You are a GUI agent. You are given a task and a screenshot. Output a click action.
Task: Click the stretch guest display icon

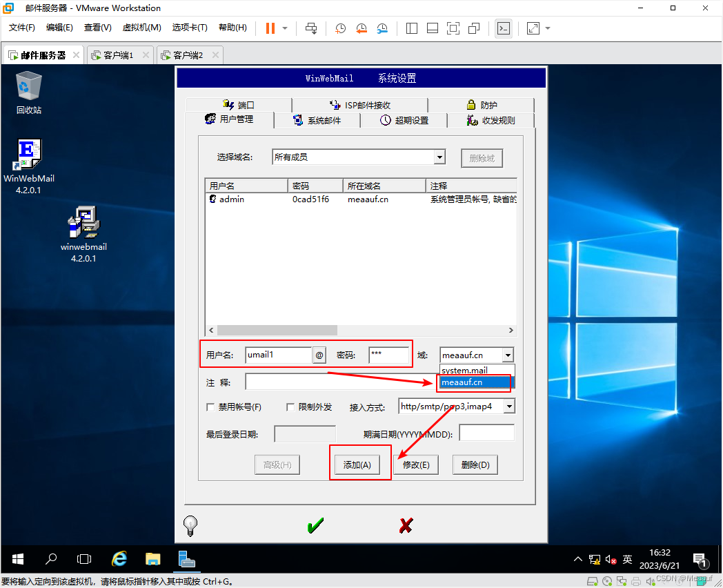[533, 28]
